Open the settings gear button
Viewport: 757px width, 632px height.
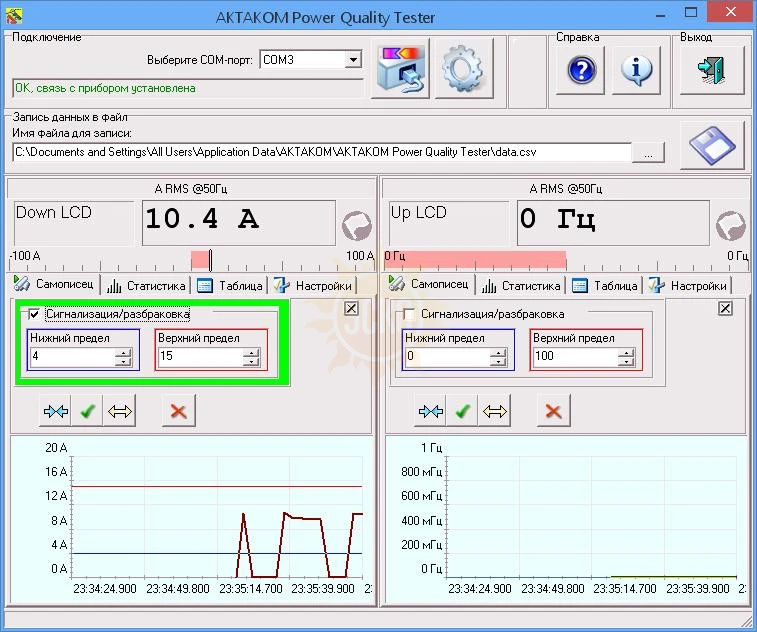[462, 69]
